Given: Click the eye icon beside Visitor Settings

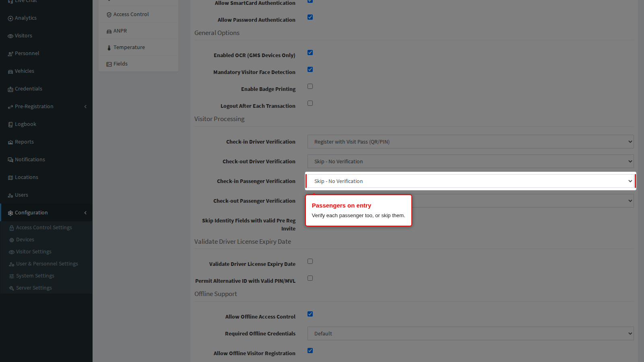Looking at the screenshot, I should (x=12, y=252).
